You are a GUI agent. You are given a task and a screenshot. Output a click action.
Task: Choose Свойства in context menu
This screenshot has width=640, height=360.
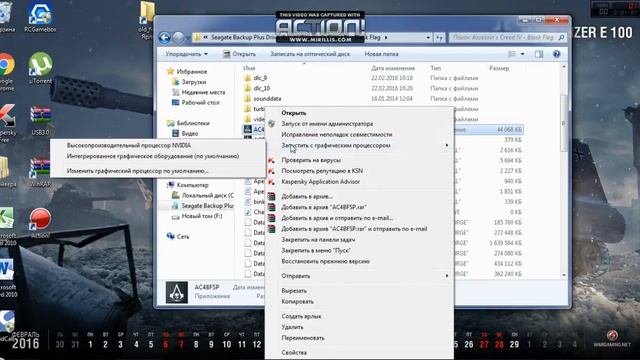294,352
